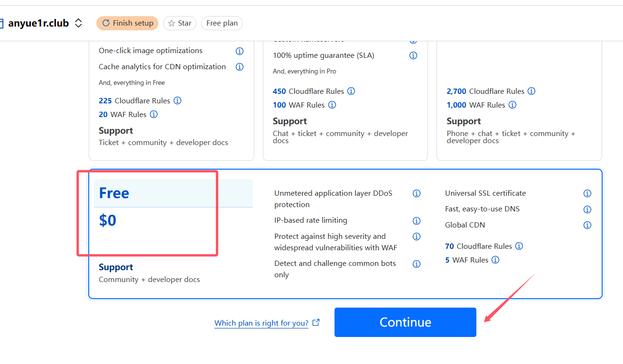Click "Cache analytics for CDN optimization" text
This screenshot has width=623, height=364.
click(162, 67)
